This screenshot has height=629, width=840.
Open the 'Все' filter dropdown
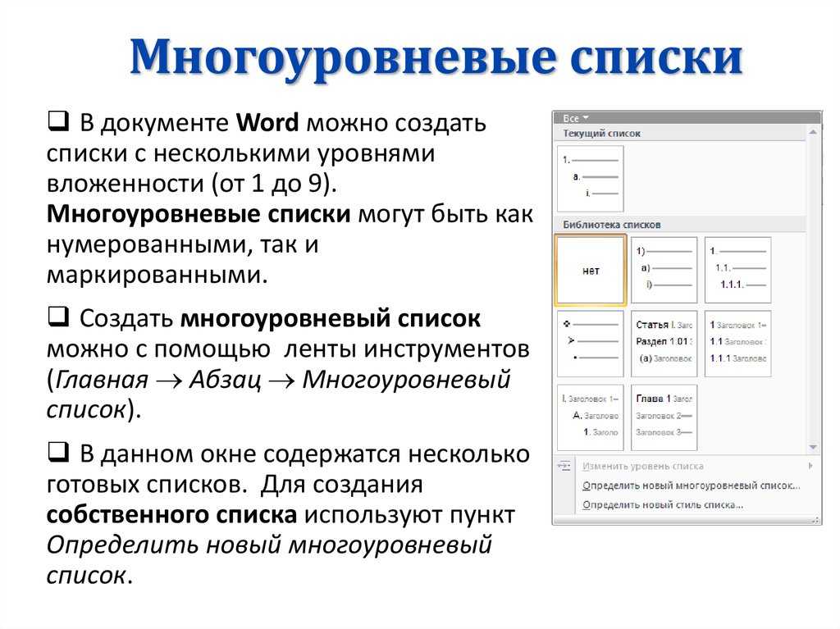tap(575, 118)
